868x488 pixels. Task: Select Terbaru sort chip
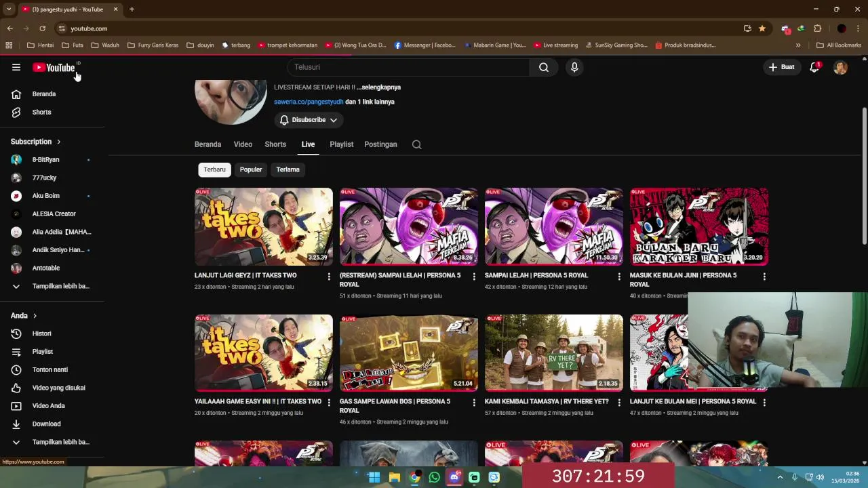[214, 169]
